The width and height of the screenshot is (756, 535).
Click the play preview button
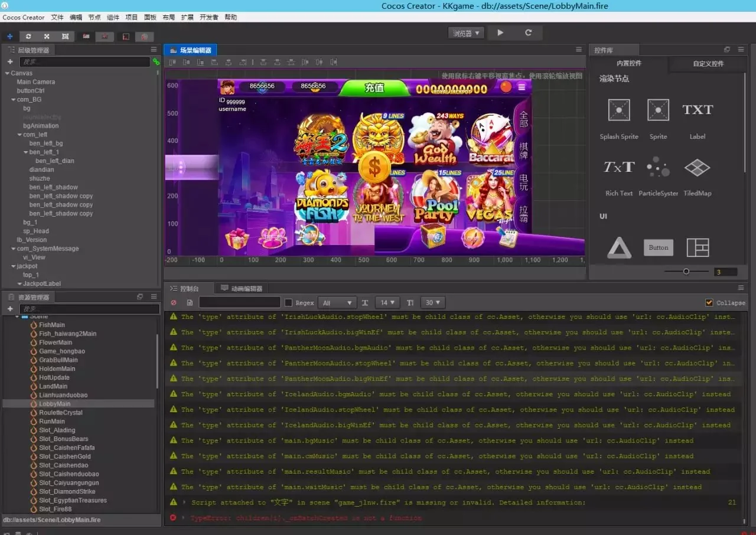tap(500, 33)
